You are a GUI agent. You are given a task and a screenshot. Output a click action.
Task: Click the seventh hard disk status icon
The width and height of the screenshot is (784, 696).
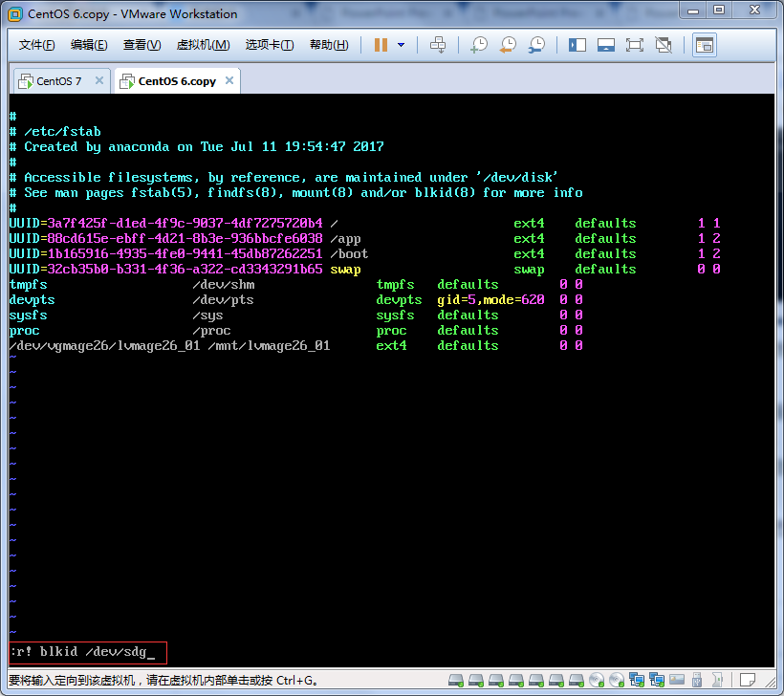pyautogui.click(x=577, y=680)
